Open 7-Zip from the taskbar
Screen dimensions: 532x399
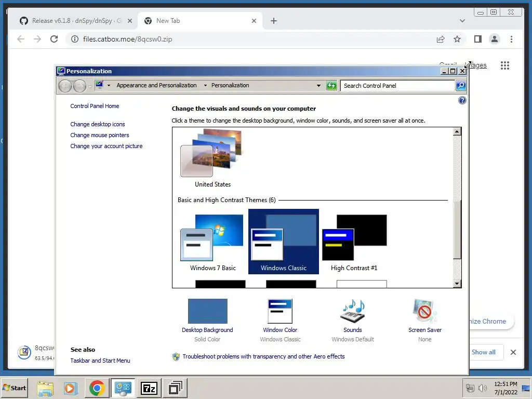tap(149, 388)
